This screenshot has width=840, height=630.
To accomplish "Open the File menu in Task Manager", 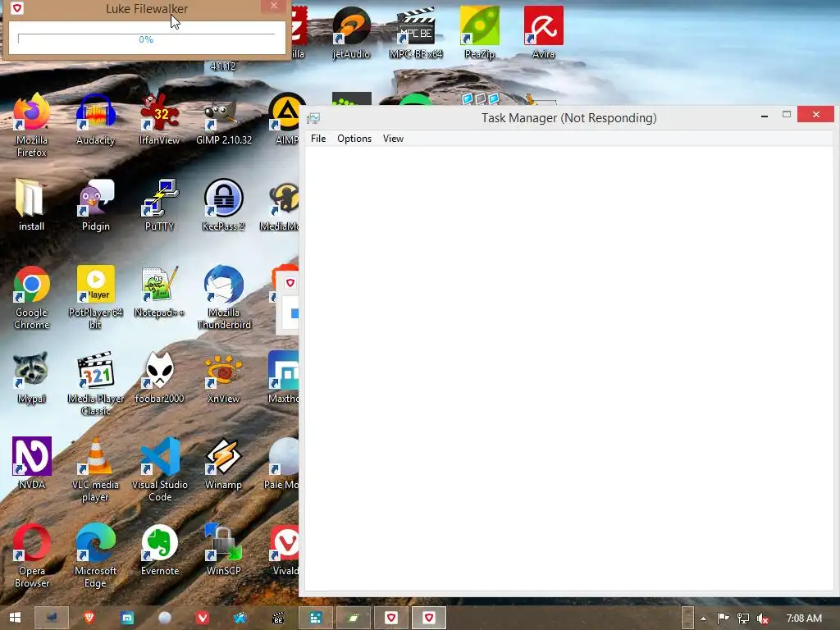I will click(x=318, y=138).
